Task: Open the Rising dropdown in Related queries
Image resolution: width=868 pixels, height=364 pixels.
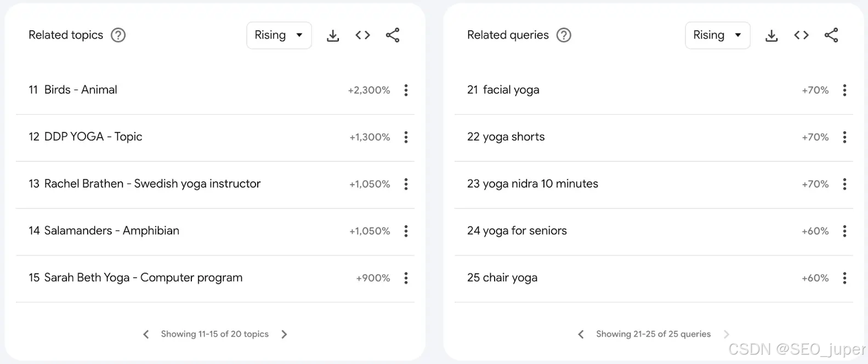Action: (718, 36)
